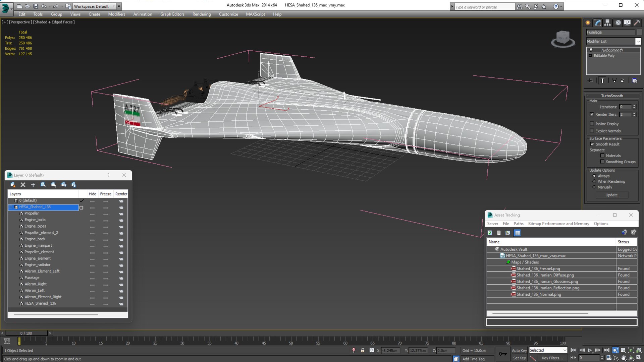644x362 pixels.
Task: Add selected objects to highlighted layer
Action: click(x=33, y=185)
